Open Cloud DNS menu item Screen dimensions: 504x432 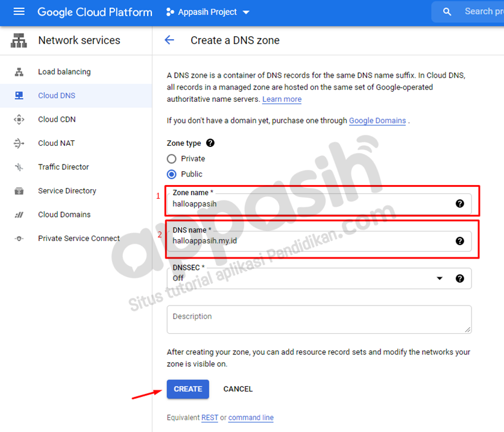point(76,96)
